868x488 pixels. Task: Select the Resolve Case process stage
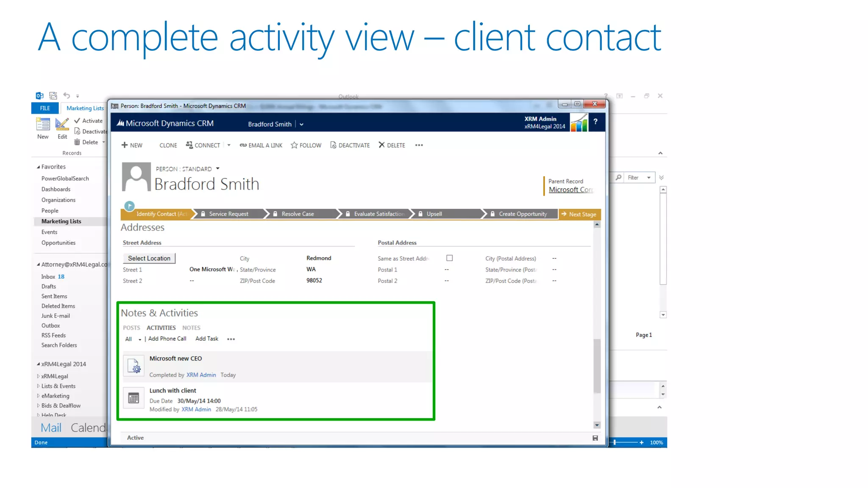(298, 214)
